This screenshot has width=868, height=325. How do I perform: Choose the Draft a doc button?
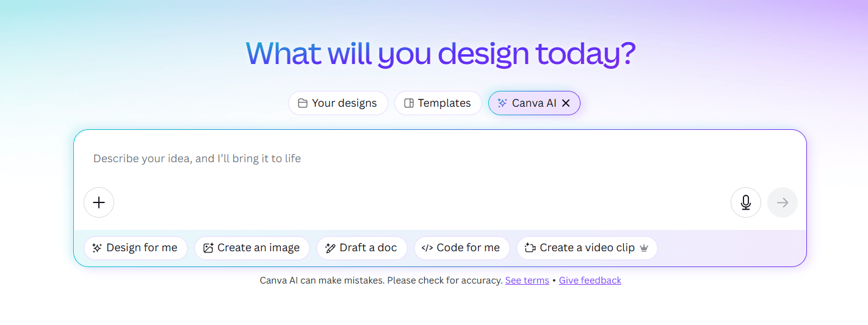361,248
